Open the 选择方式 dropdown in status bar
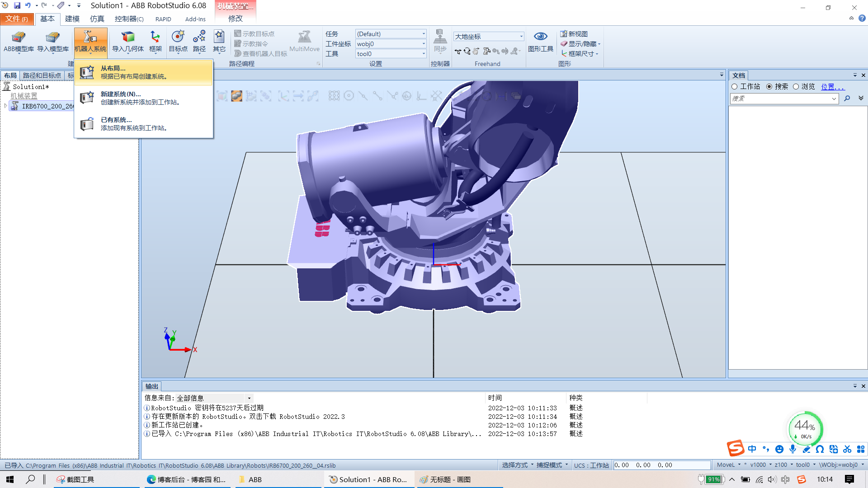The width and height of the screenshot is (868, 488). pos(517,465)
